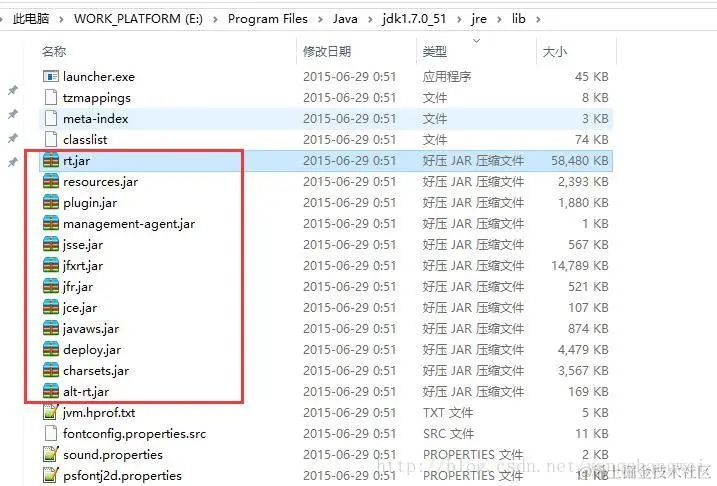Click the TXT 文件 type cell

pyautogui.click(x=448, y=413)
